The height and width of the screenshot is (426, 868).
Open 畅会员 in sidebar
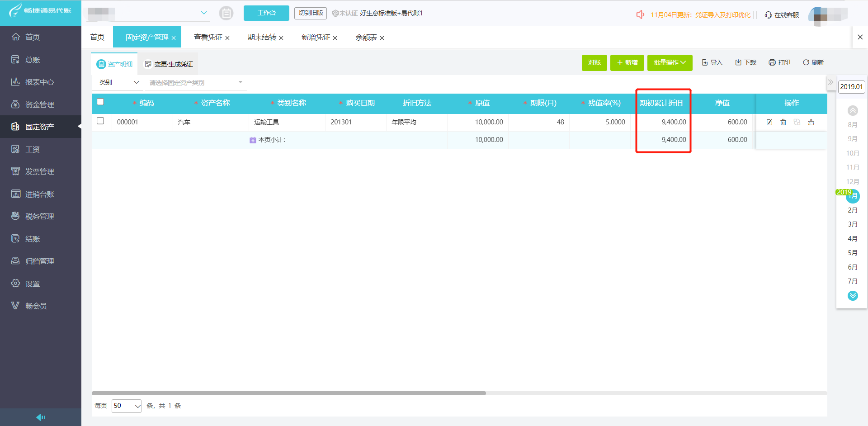(40, 306)
